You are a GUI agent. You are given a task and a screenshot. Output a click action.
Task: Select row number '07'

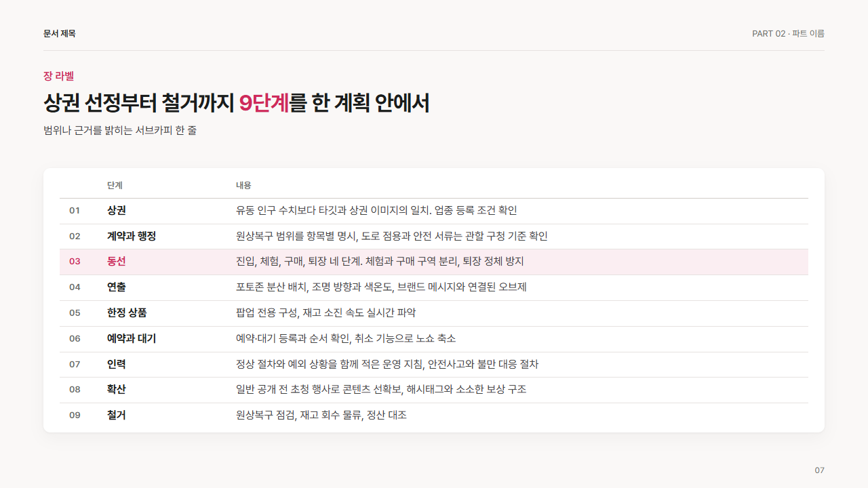tap(75, 365)
